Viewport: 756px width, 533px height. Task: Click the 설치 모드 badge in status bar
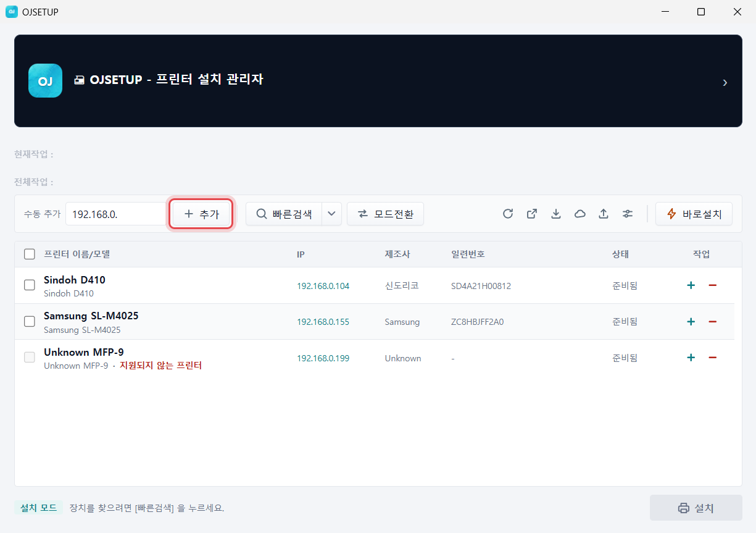click(x=38, y=508)
